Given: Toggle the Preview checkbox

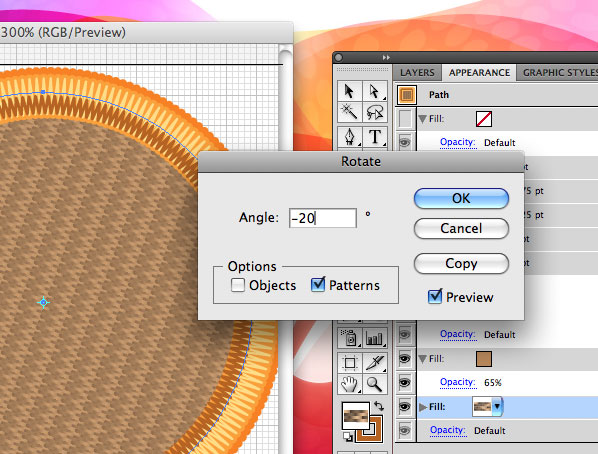Looking at the screenshot, I should (x=435, y=297).
